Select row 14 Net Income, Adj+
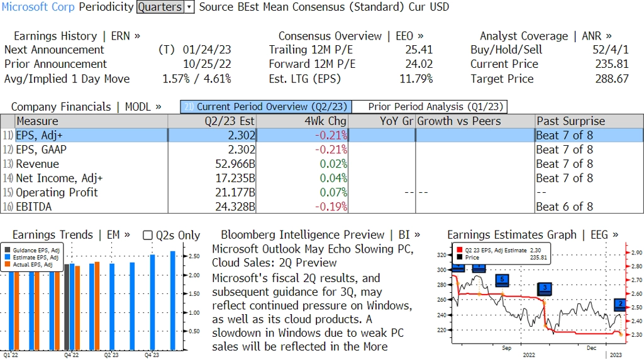 tap(322, 178)
